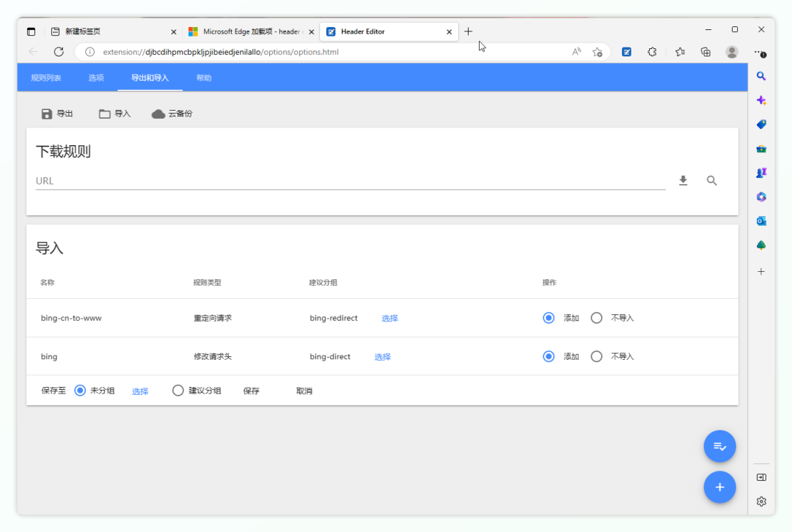Switch to 规则列表 tab

pos(46,78)
